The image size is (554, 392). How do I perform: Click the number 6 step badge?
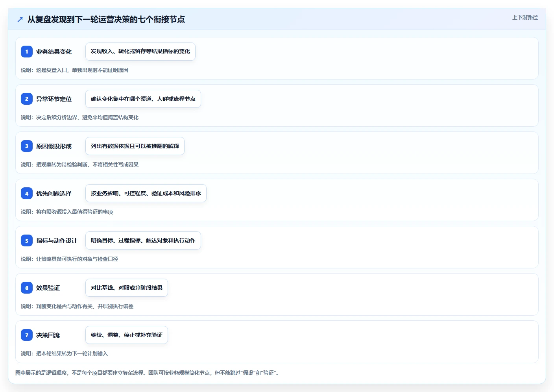click(27, 288)
